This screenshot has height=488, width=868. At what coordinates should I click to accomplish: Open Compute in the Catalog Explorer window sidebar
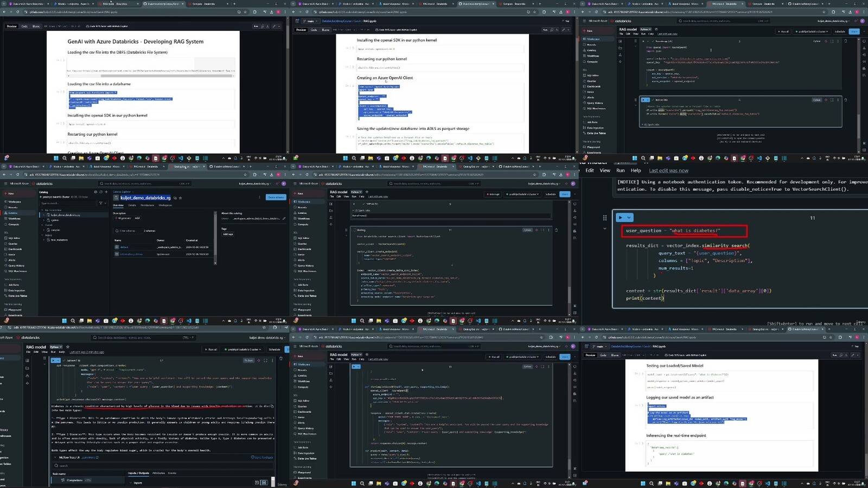[13, 224]
